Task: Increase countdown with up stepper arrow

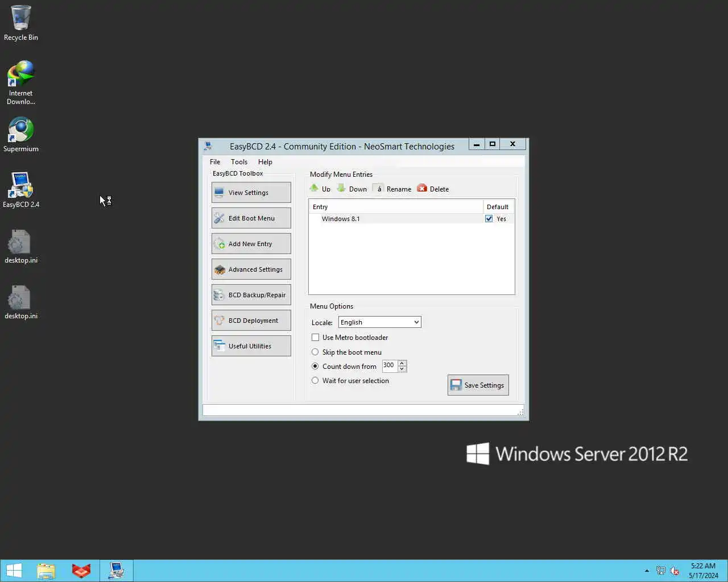Action: tap(402, 363)
